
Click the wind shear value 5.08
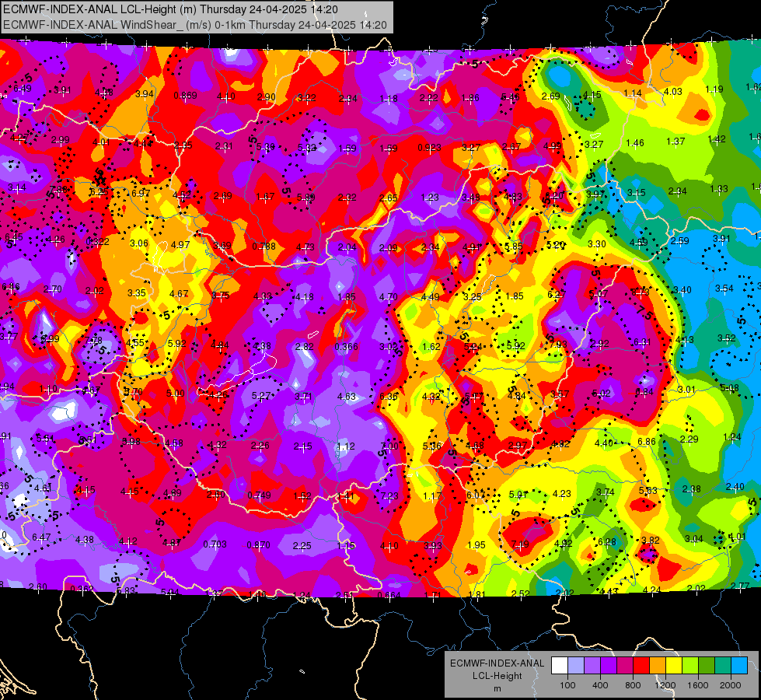pyautogui.click(x=729, y=387)
